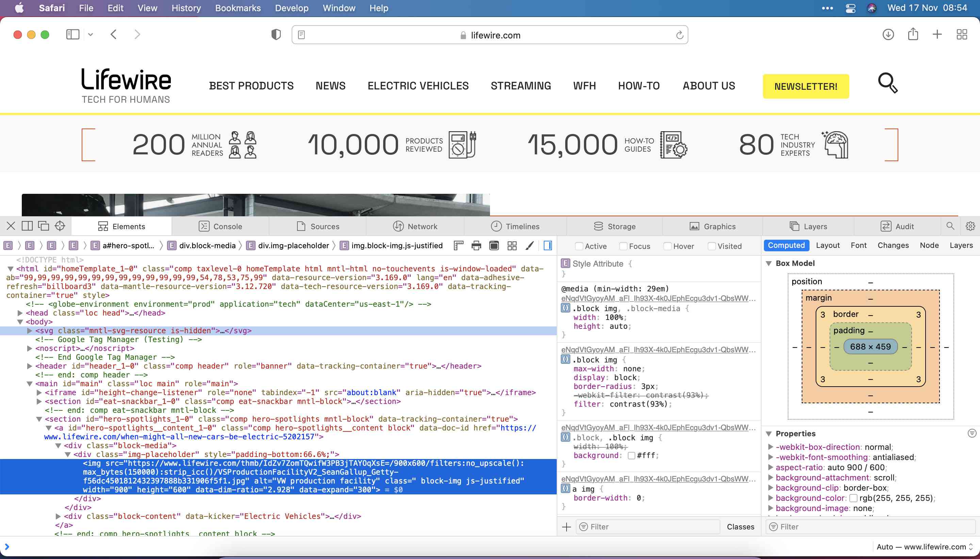Click the styles Filter input field
The height and width of the screenshot is (559, 980).
click(x=648, y=527)
